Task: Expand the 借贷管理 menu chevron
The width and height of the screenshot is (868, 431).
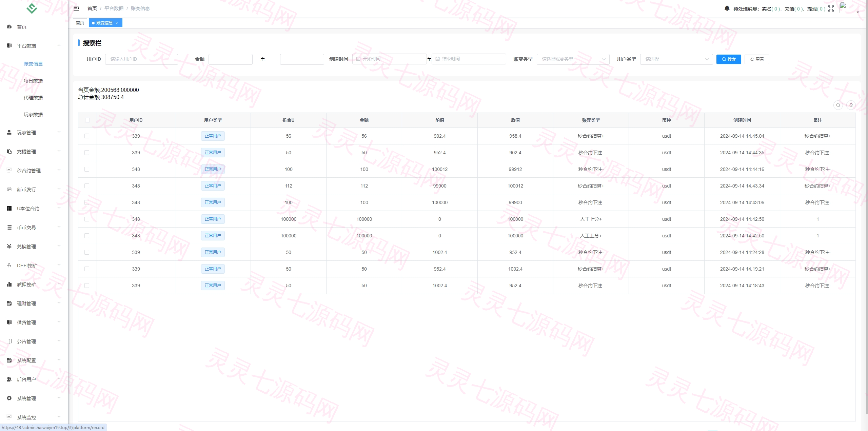Action: pos(59,322)
